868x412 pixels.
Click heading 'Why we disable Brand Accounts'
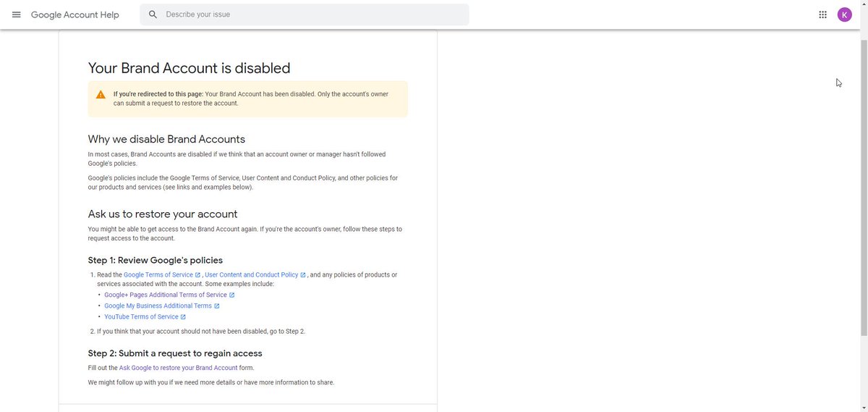click(166, 139)
